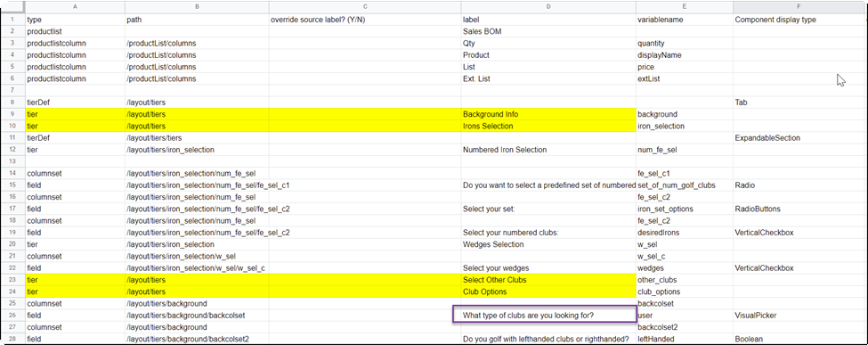868x345 pixels.
Task: Select column F header
Action: 799,7
